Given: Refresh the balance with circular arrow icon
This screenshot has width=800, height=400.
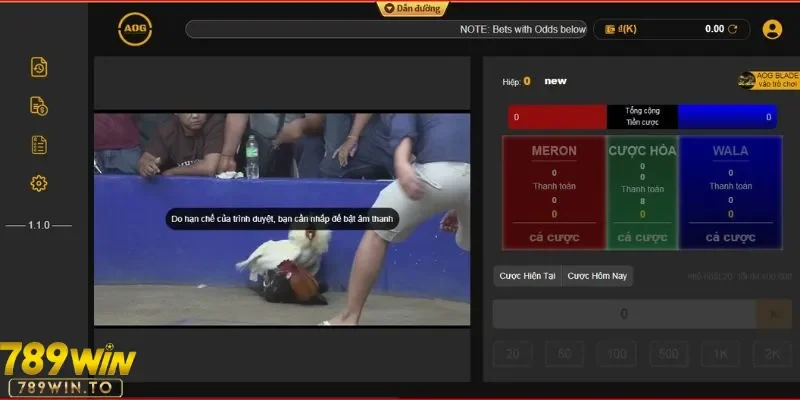Looking at the screenshot, I should (x=733, y=29).
